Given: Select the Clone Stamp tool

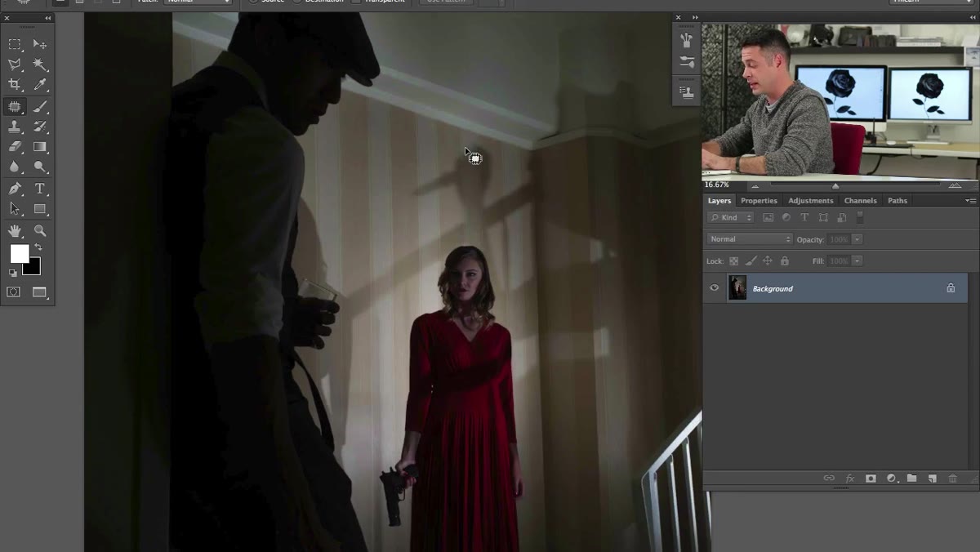Looking at the screenshot, I should pos(15,127).
